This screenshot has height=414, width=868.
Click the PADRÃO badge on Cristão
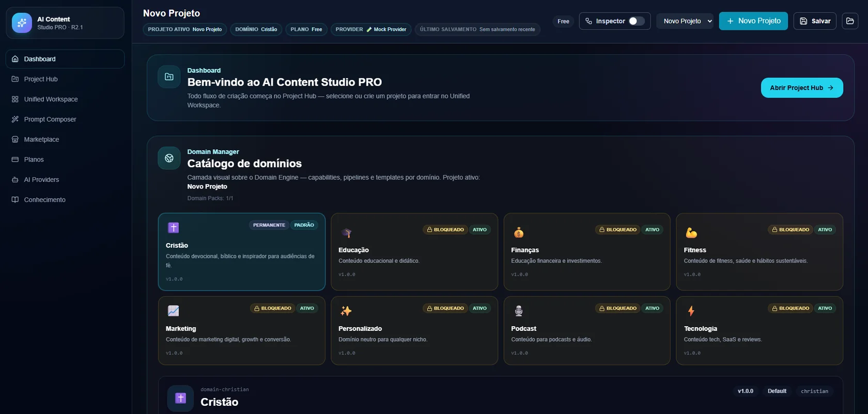click(304, 225)
